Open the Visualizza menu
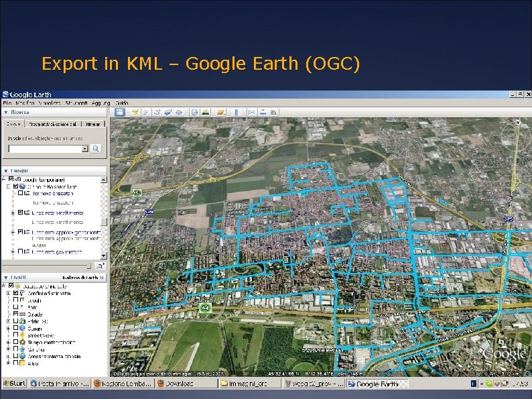The image size is (532, 399). coord(50,103)
